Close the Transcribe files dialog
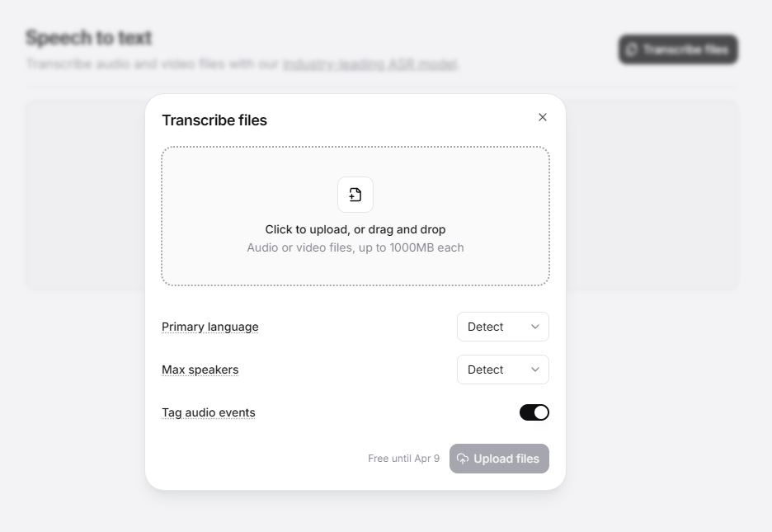This screenshot has width=772, height=532. tap(543, 117)
